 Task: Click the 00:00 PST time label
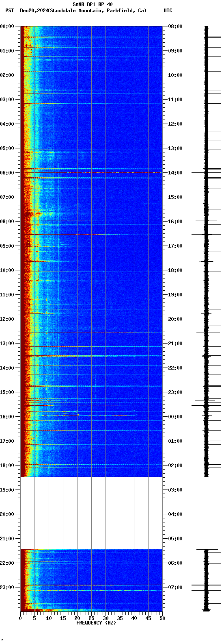point(7,26)
